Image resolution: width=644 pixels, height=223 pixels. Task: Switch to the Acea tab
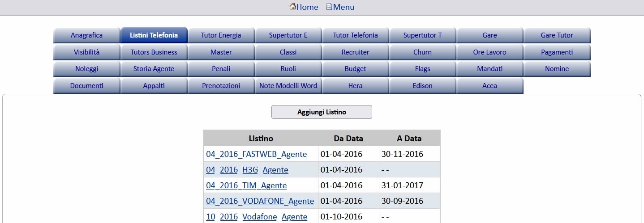[x=489, y=86]
